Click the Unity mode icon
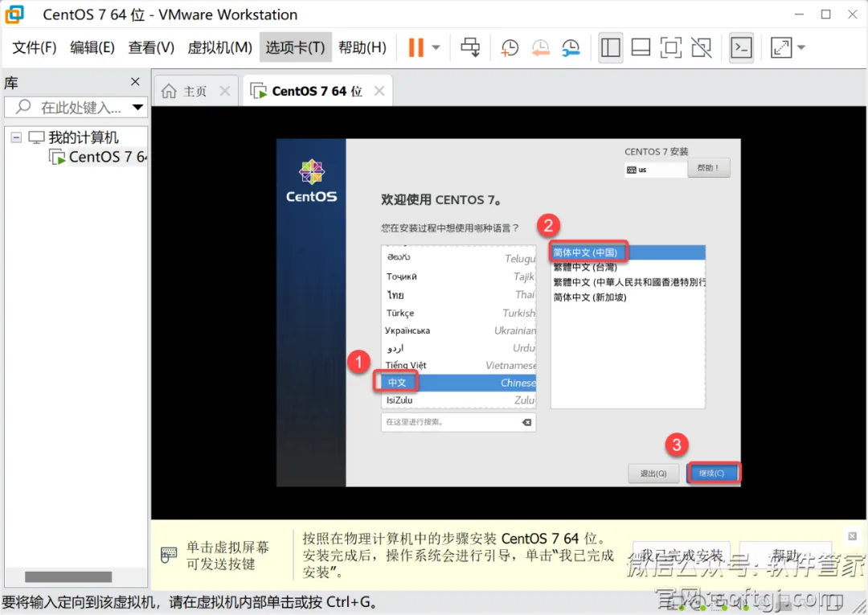This screenshot has height=615, width=868. [x=702, y=47]
